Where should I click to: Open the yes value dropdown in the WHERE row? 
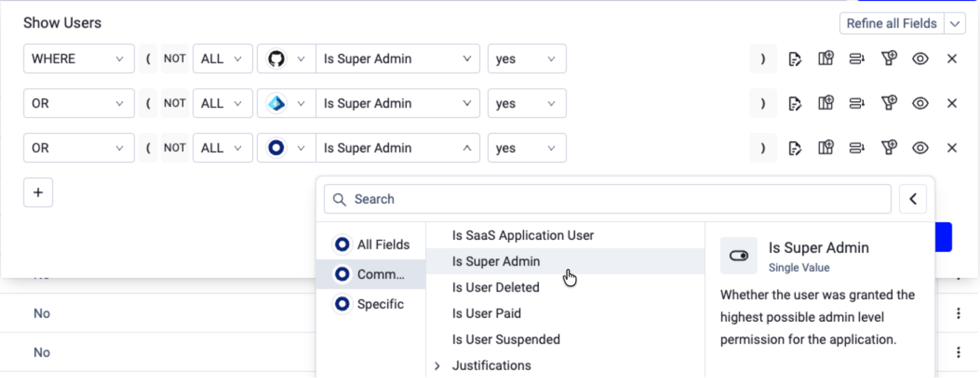527,59
